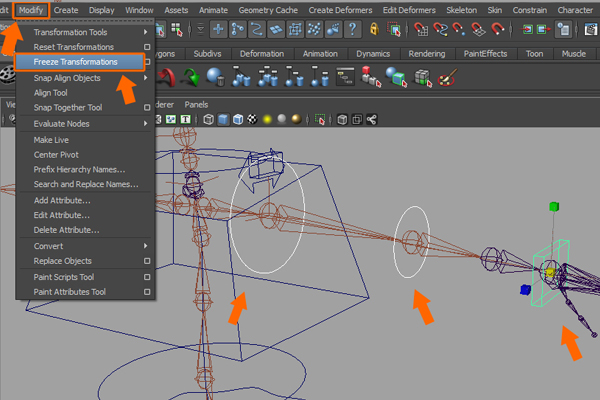Click the X-ray joints panel icon
Viewport: 600px width, 400px height.
pyautogui.click(x=372, y=119)
